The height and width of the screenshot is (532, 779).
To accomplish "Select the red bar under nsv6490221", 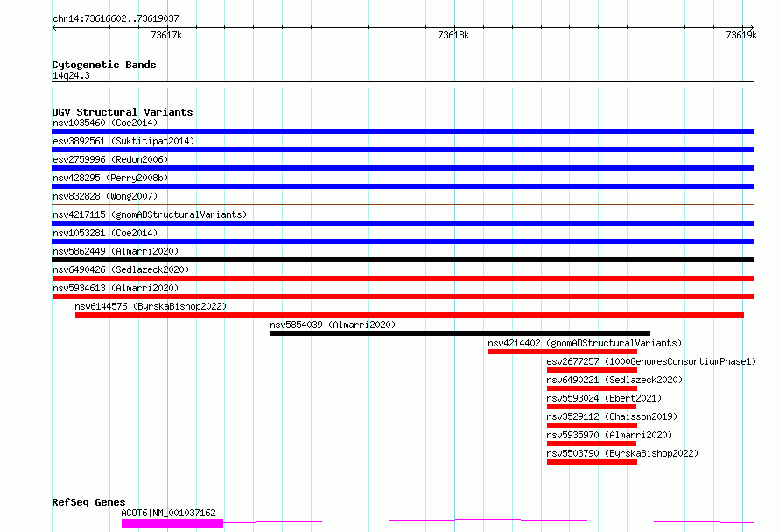I will (592, 388).
